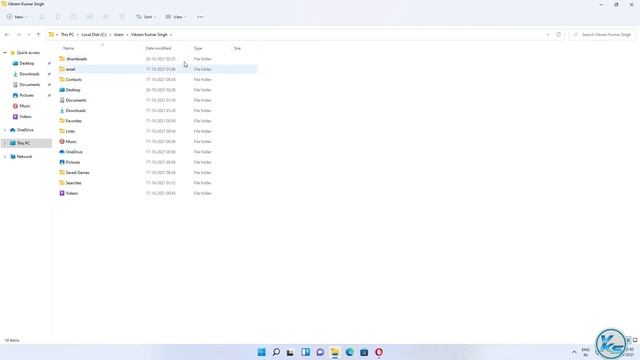640x360 pixels.
Task: Click the Search Vikram Kumar Singh box
Action: click(x=602, y=35)
